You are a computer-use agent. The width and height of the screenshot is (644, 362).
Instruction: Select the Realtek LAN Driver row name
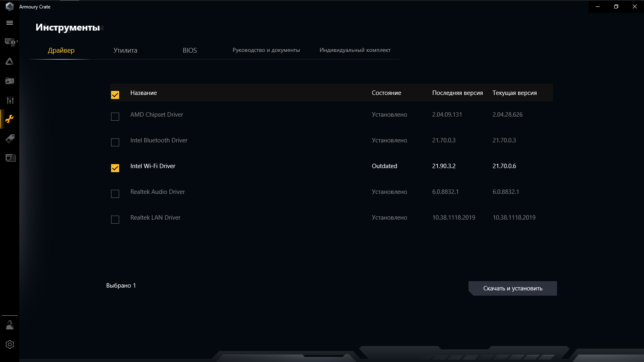(155, 218)
